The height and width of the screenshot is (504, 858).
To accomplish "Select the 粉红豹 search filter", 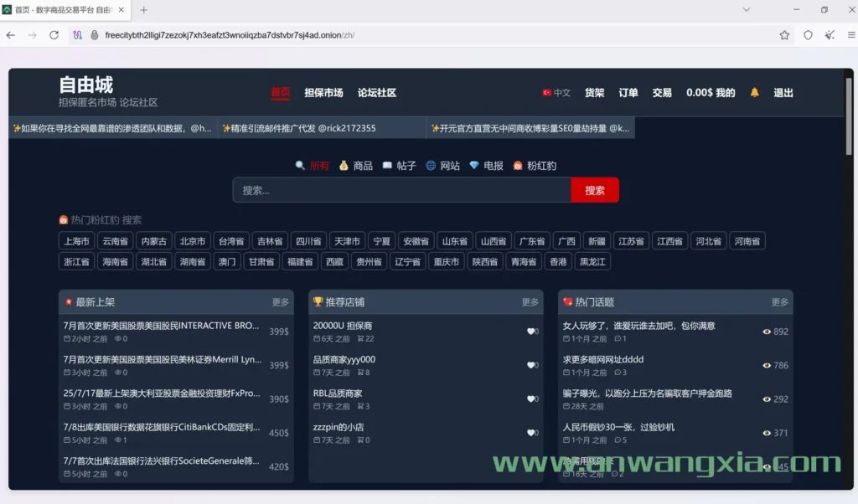I will [x=535, y=166].
